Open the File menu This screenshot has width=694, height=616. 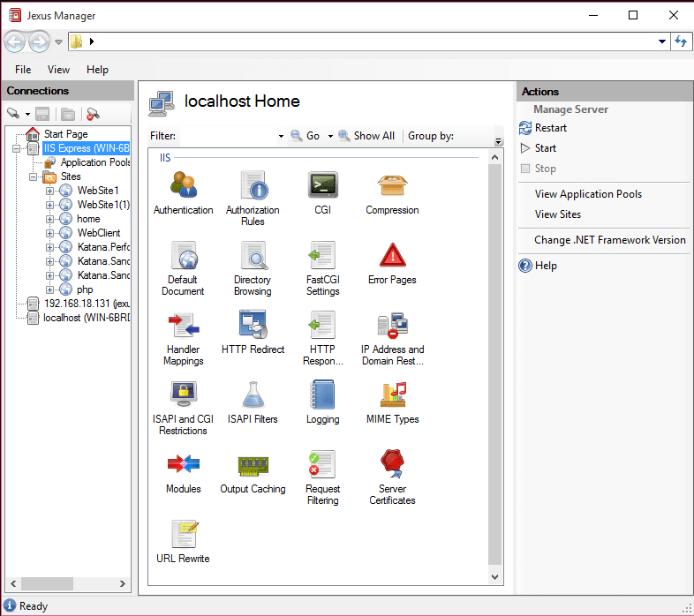23,70
